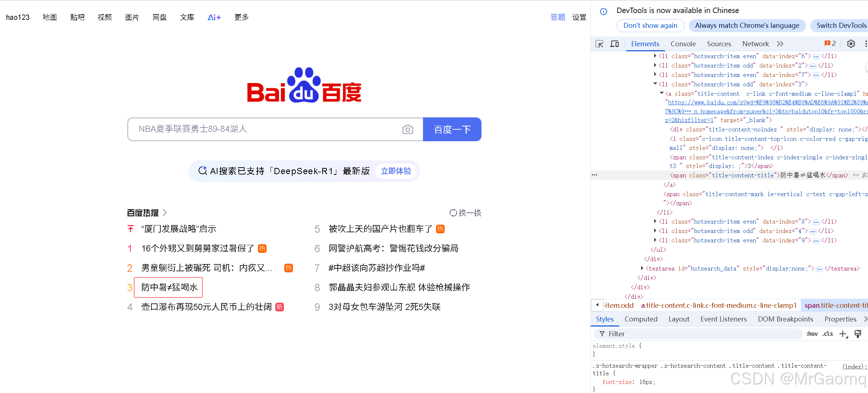The image size is (868, 393).
Task: Expand textarea hotsearch_data node
Action: 642,268
